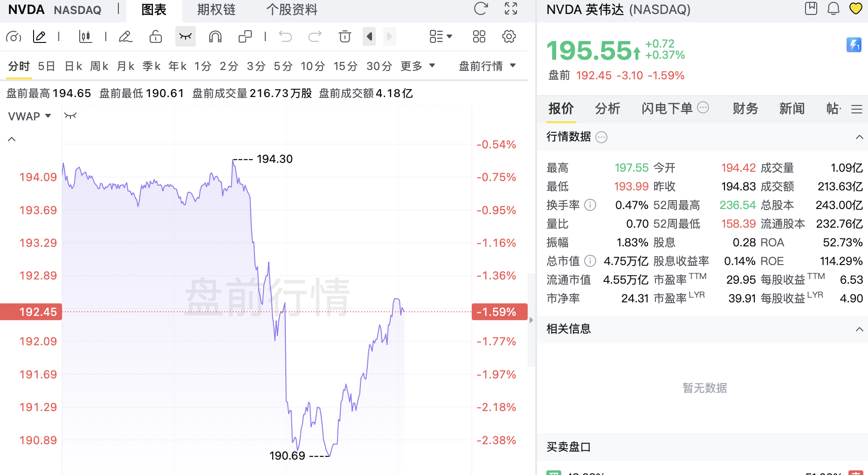Screen dimensions: 868x475
Task: Collapse the 行情数据 section
Action: pyautogui.click(x=859, y=137)
